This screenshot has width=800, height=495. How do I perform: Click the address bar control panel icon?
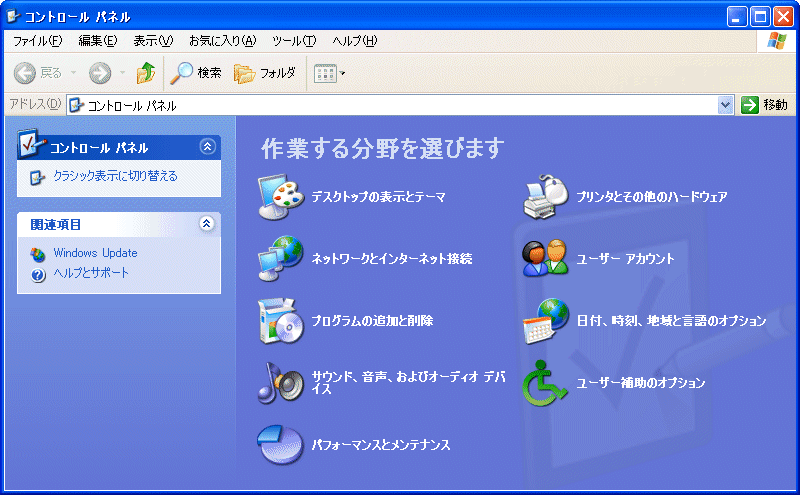(x=77, y=105)
